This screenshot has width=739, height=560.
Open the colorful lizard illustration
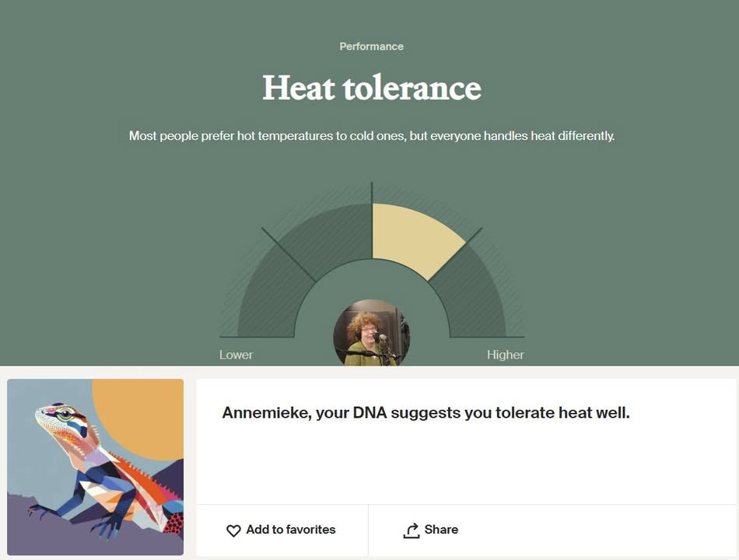point(95,467)
